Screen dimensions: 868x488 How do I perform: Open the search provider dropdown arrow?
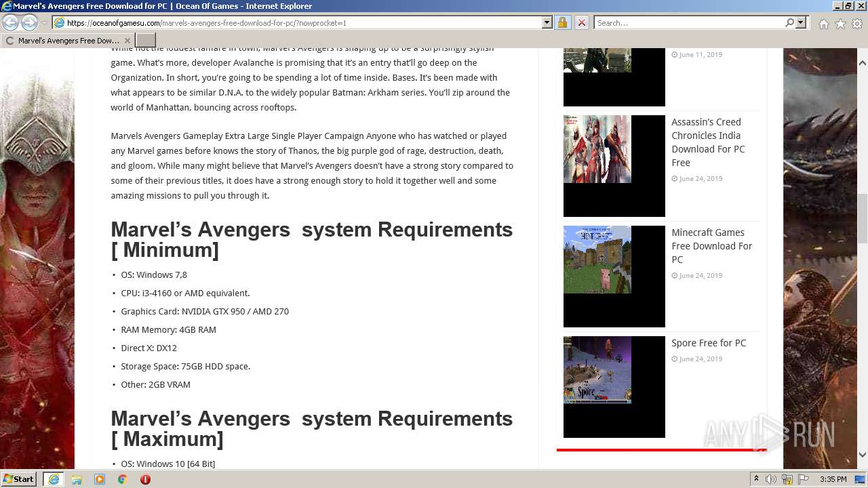801,22
